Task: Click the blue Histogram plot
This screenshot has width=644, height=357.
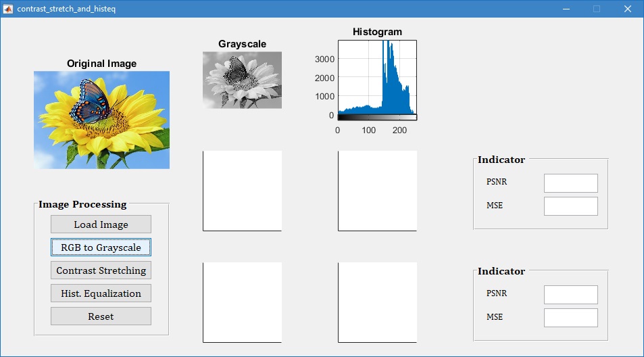Action: [x=377, y=77]
